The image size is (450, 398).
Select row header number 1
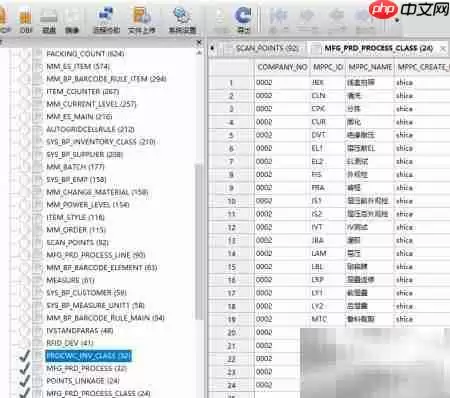coord(231,83)
